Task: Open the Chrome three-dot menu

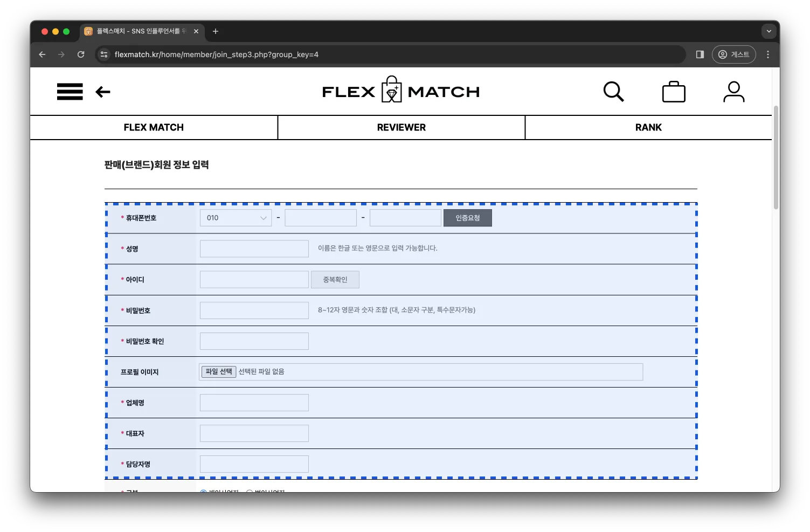Action: click(768, 54)
